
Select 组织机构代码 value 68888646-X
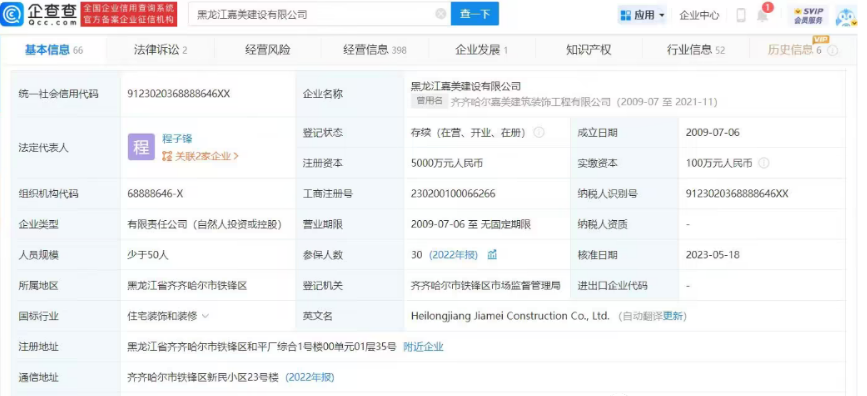coord(155,194)
